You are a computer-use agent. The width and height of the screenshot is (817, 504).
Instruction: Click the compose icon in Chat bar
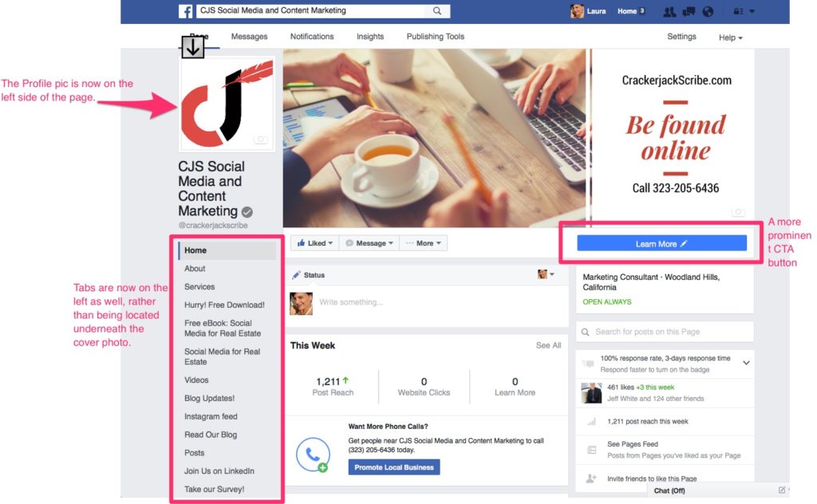(782, 490)
